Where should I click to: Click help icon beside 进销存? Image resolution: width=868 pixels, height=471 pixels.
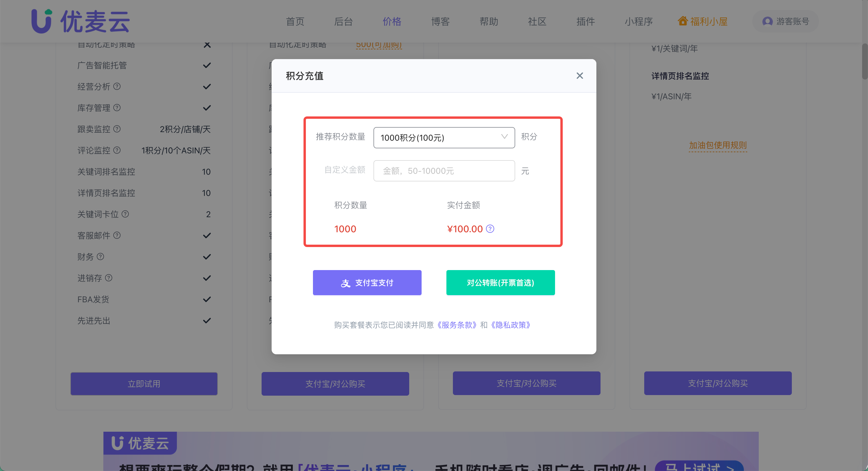point(109,278)
